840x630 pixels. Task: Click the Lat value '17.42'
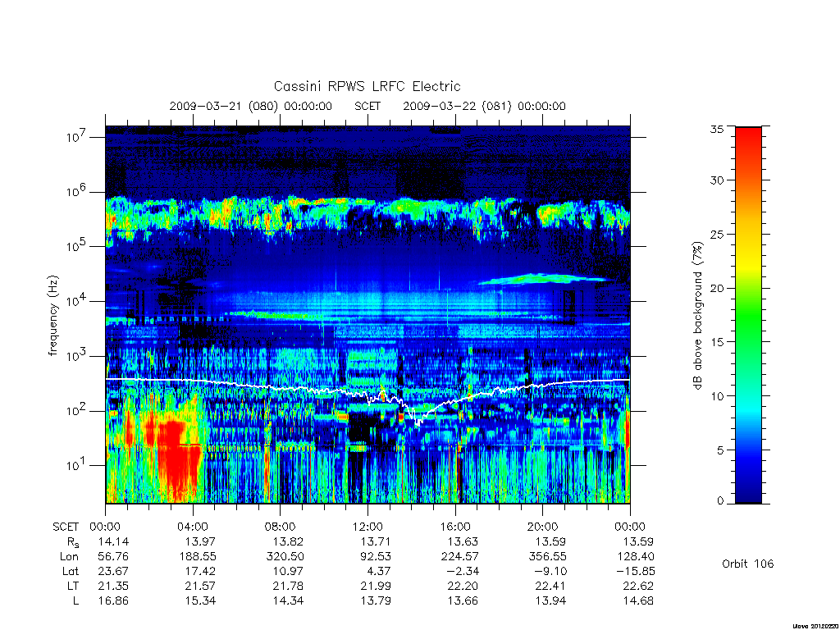coord(201,571)
